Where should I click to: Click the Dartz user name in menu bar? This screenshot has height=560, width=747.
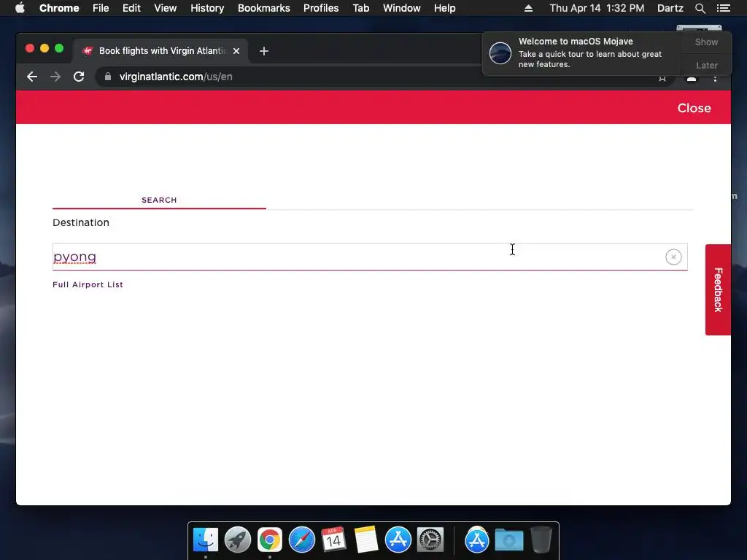pos(670,8)
